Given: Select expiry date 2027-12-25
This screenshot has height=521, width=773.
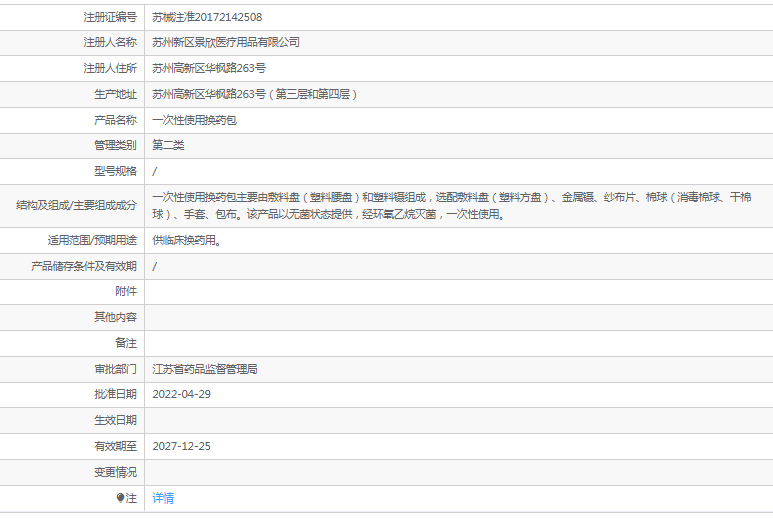Looking at the screenshot, I should click(x=181, y=446).
